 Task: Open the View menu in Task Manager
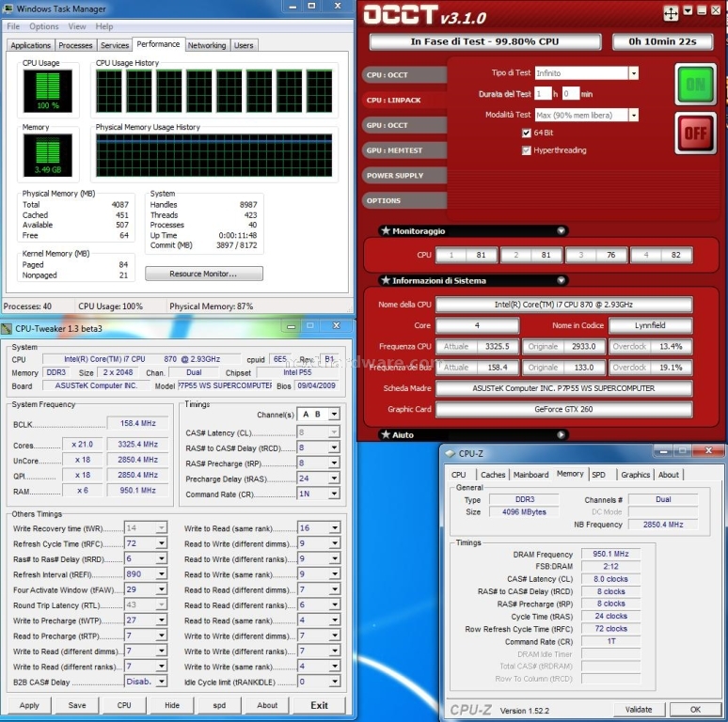tap(76, 26)
